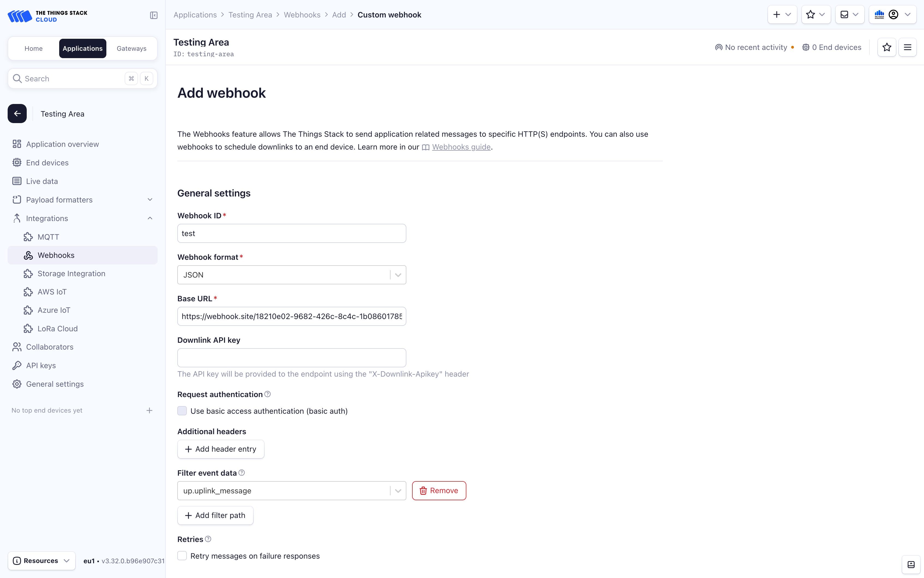The image size is (924, 578).
Task: Switch to the Gateways tab
Action: point(131,48)
